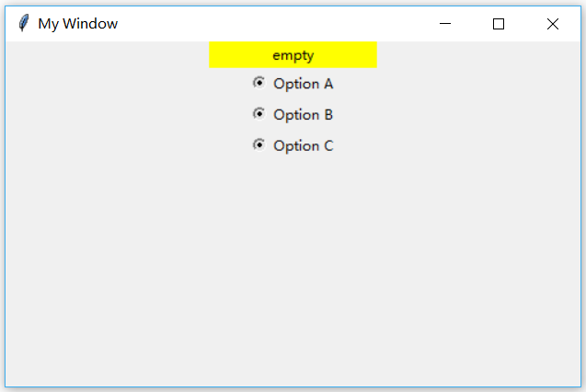Click the yellow label area right of "empty" text
Viewport: 586px width, 392px height.
[346, 55]
